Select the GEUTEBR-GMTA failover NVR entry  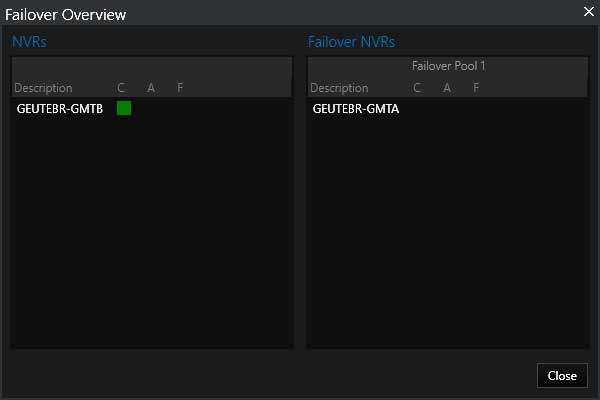(355, 109)
